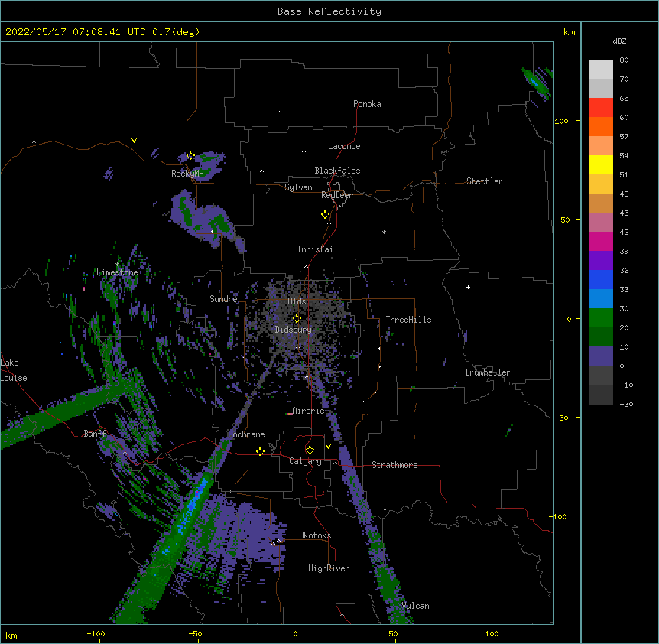Click the ThreeHills label

point(408,320)
